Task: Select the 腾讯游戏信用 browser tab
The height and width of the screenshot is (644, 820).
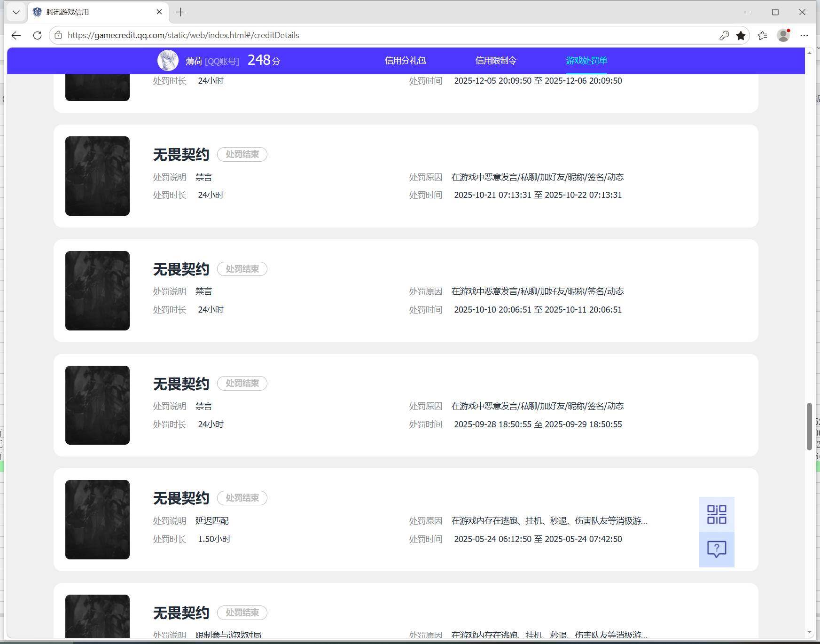Action: pos(99,12)
